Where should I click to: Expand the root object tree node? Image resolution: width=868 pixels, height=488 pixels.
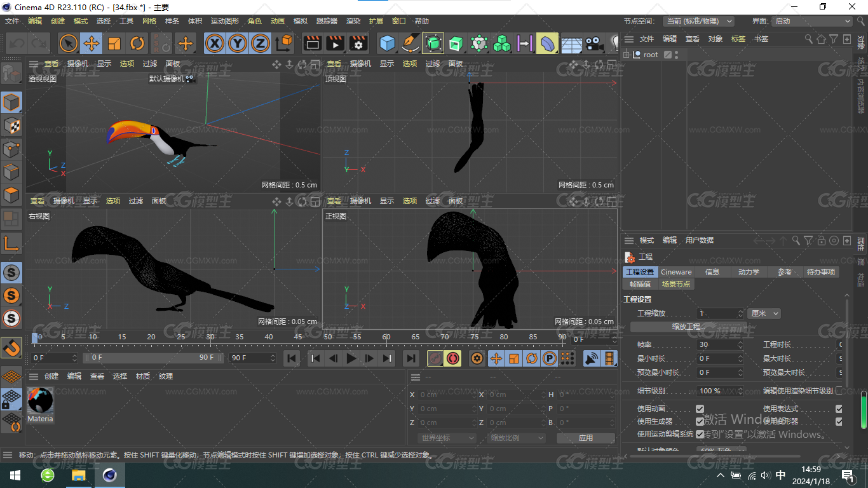627,55
